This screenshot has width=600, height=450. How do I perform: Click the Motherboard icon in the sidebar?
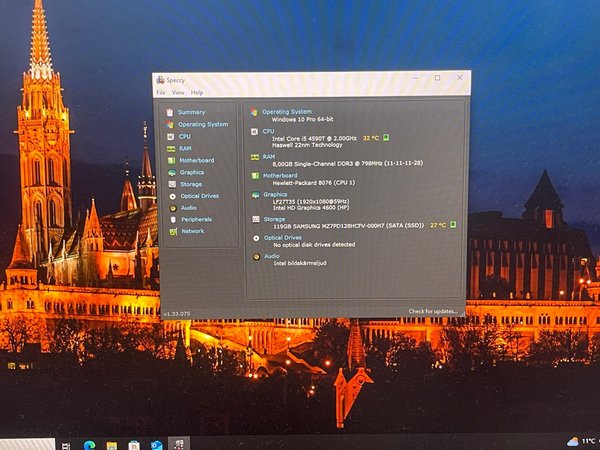(171, 160)
